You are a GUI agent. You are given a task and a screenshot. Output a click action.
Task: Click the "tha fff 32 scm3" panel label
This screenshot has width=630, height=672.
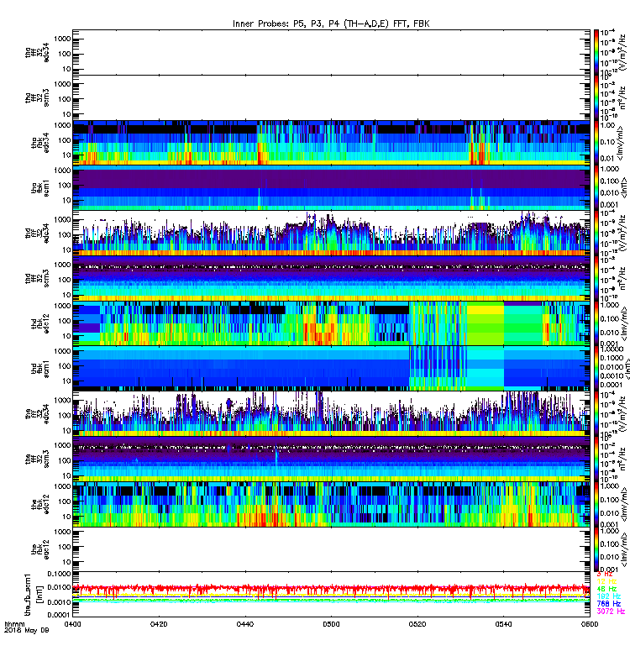coord(37,97)
